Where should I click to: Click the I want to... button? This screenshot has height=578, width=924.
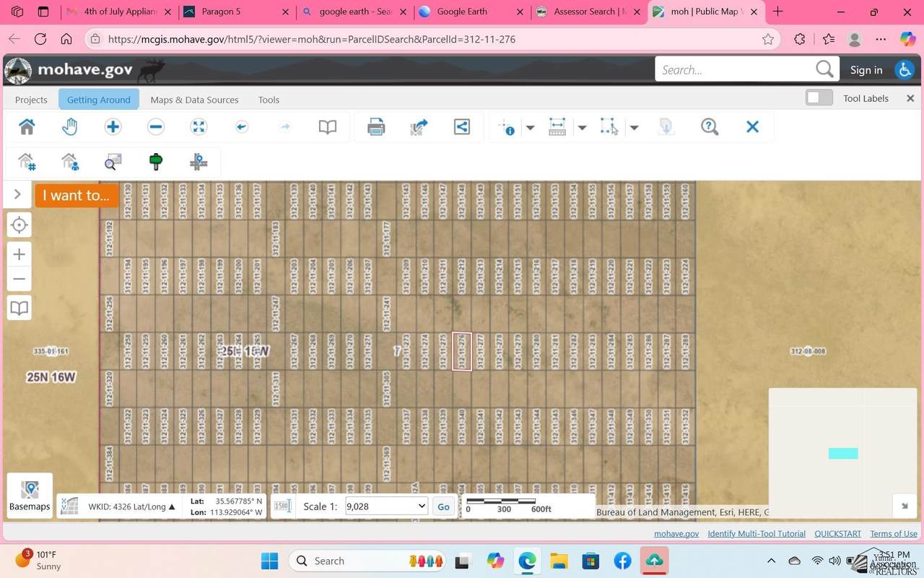pyautogui.click(x=77, y=195)
